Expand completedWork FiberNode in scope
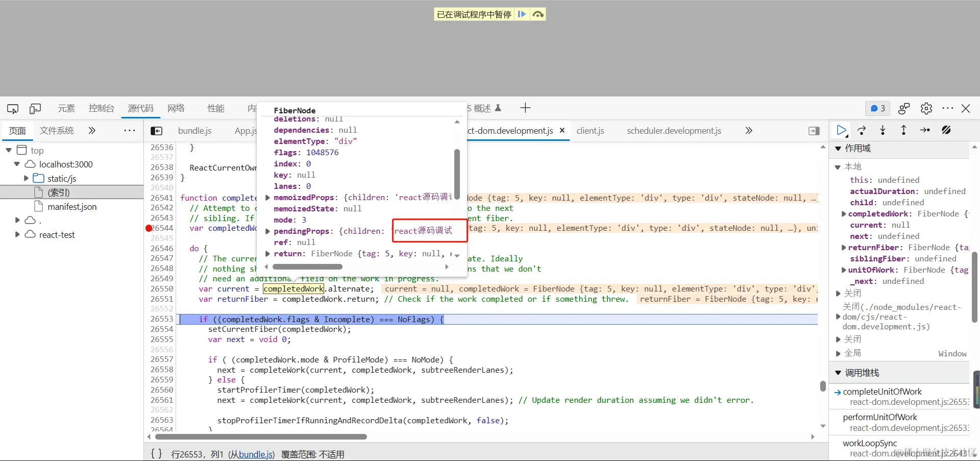980x461 pixels. (844, 214)
